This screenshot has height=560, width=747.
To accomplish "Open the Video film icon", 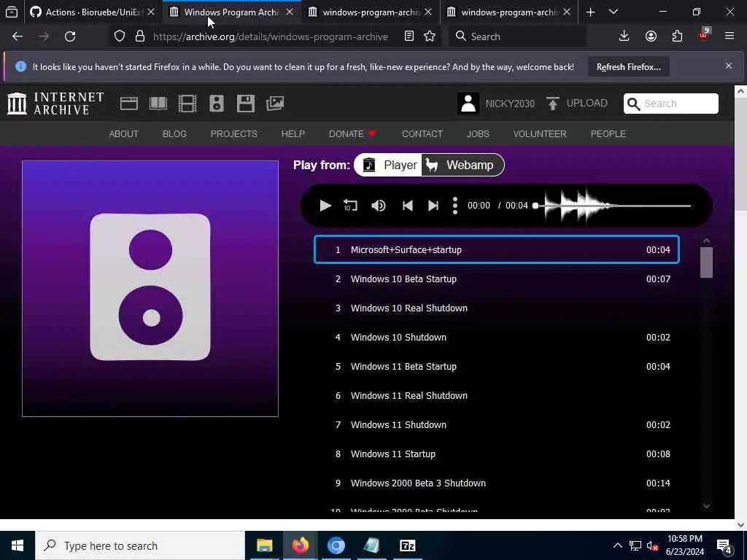I will 187,104.
